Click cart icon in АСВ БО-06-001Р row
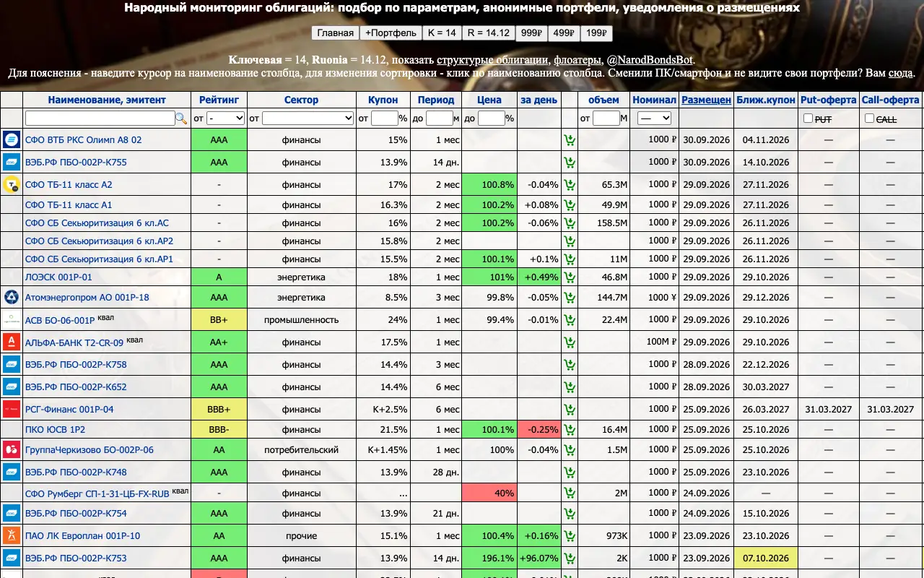Image resolution: width=924 pixels, height=578 pixels. (x=570, y=320)
